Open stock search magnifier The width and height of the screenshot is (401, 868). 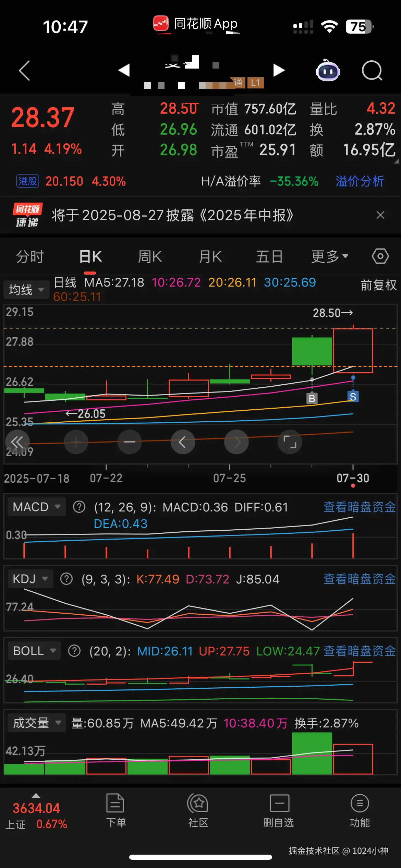pyautogui.click(x=372, y=71)
